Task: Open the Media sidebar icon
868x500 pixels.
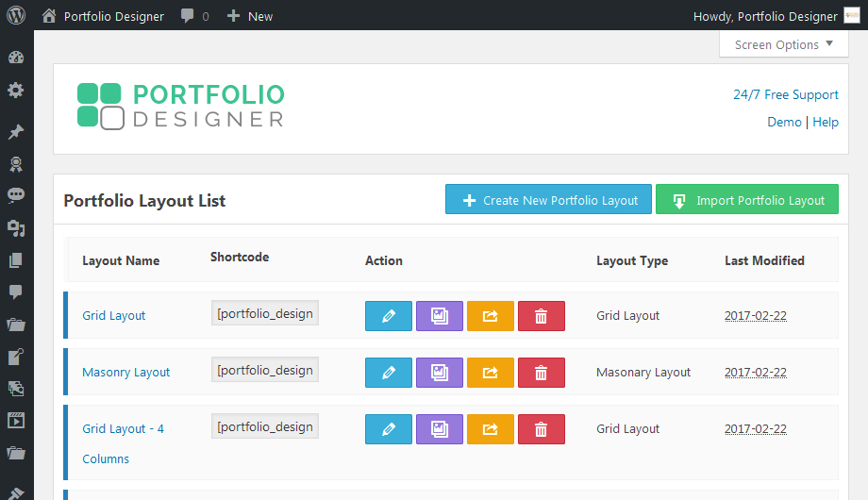Action: 16,228
